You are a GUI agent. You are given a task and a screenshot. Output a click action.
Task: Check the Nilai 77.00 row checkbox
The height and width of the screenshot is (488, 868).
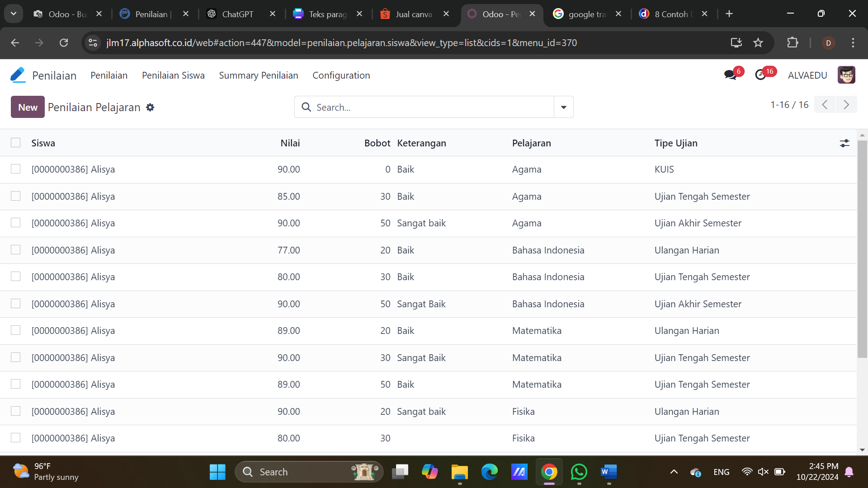click(x=16, y=250)
